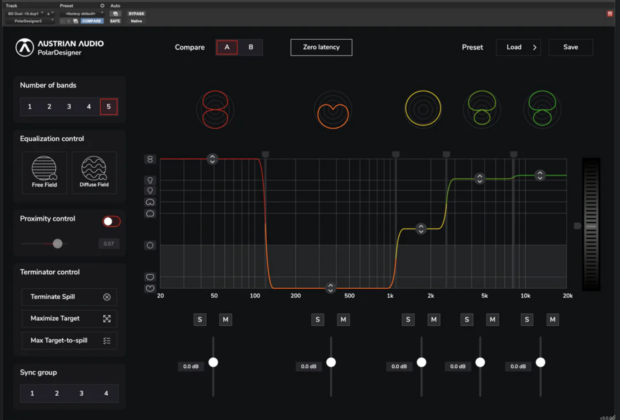Screen dimensions: 620x420
Task: Click the yellow band pattern stepper handle
Action: (421, 229)
